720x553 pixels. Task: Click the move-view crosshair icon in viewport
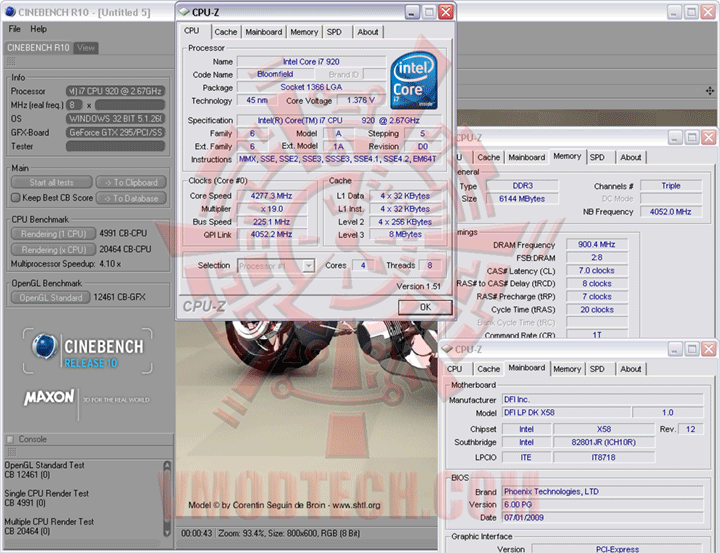(x=710, y=91)
